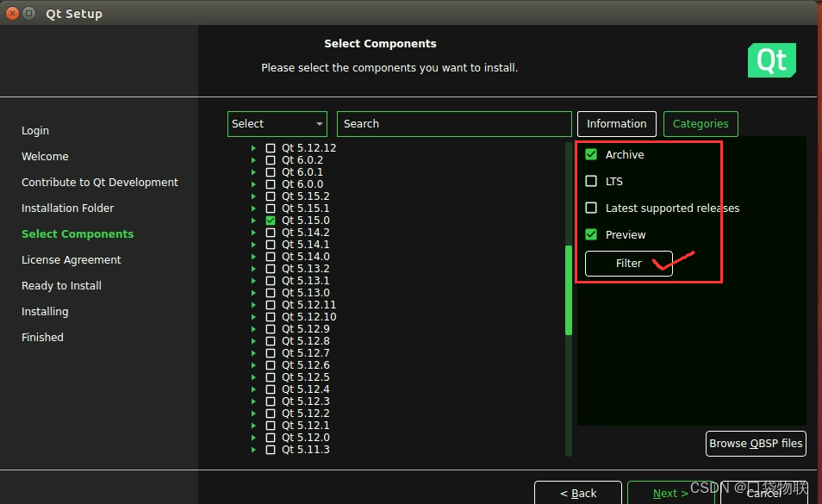Expand the Qt 5.12.8 tree node
822x504 pixels.
click(x=253, y=341)
